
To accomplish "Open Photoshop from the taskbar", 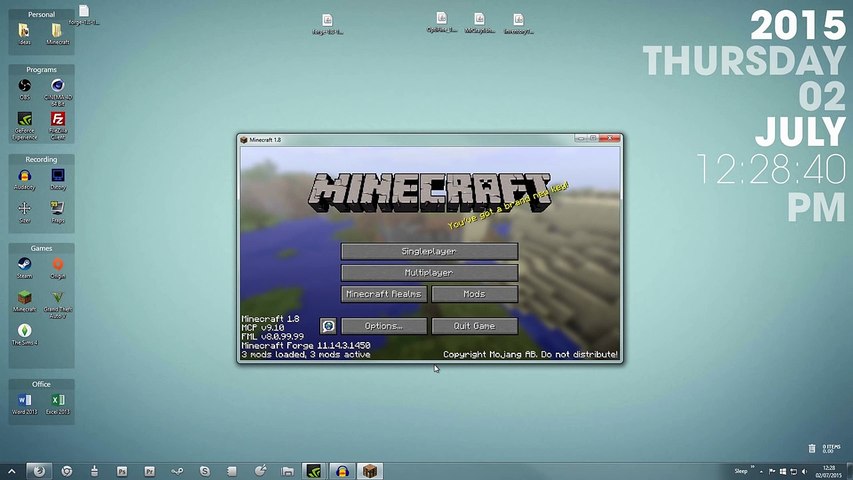I will pyautogui.click(x=122, y=471).
